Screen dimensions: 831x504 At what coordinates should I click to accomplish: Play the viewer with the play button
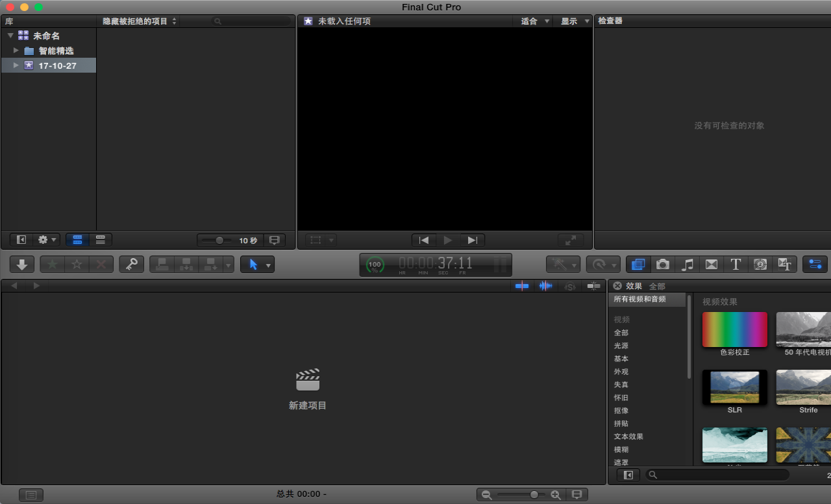448,240
